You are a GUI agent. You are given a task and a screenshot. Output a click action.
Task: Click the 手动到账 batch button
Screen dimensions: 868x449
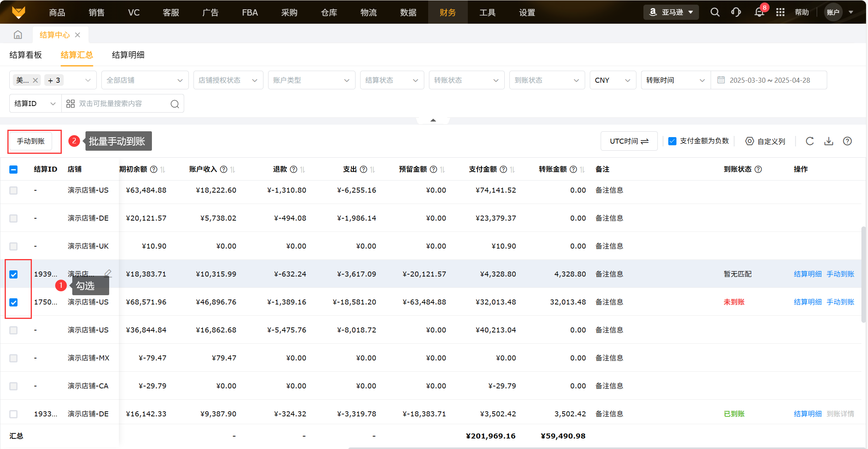(31, 141)
